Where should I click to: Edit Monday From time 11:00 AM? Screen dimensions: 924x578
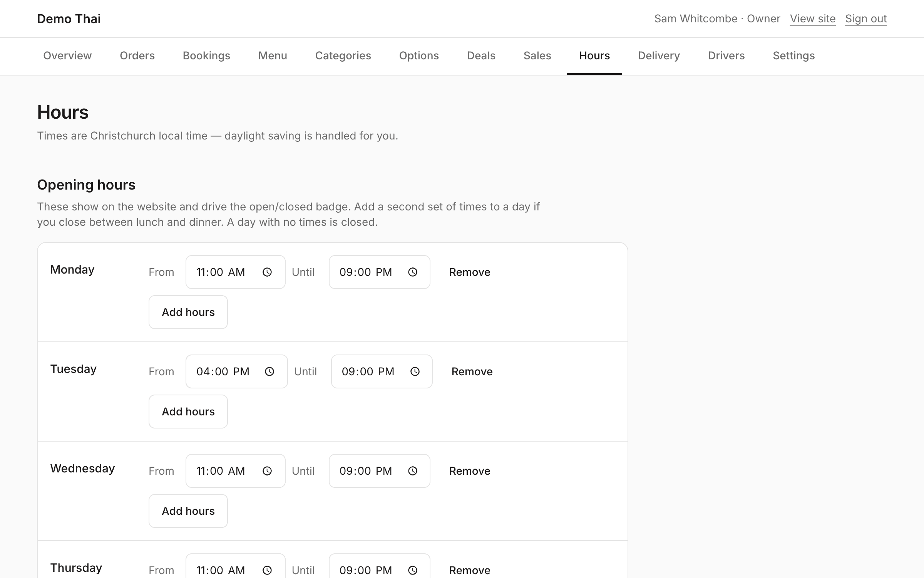(236, 272)
